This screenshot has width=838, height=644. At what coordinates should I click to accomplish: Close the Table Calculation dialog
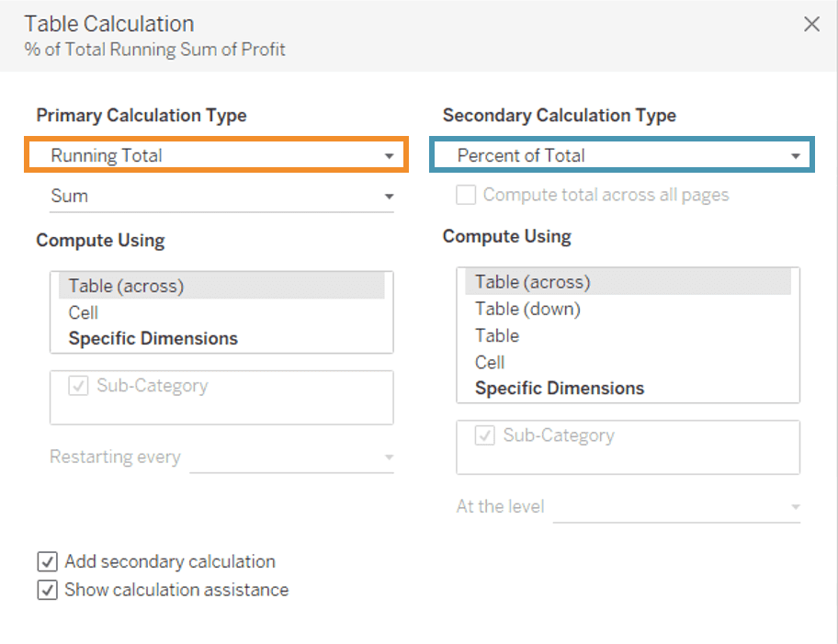click(811, 25)
